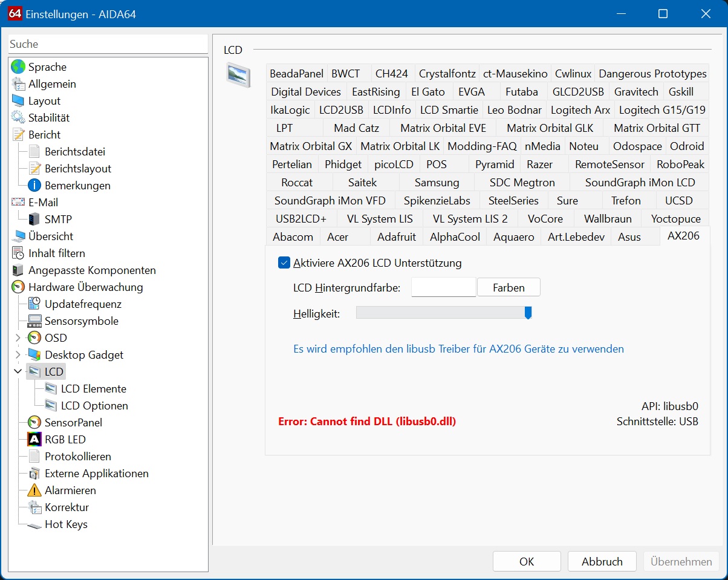Select Sensorsymbole in the tree

(x=82, y=321)
